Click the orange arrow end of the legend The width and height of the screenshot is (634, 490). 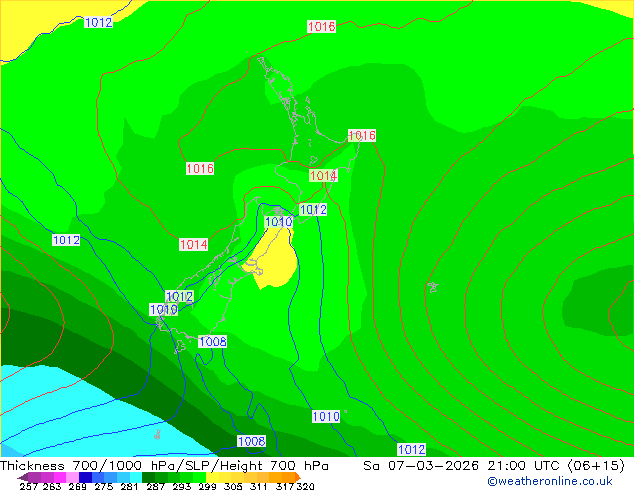[x=298, y=477]
